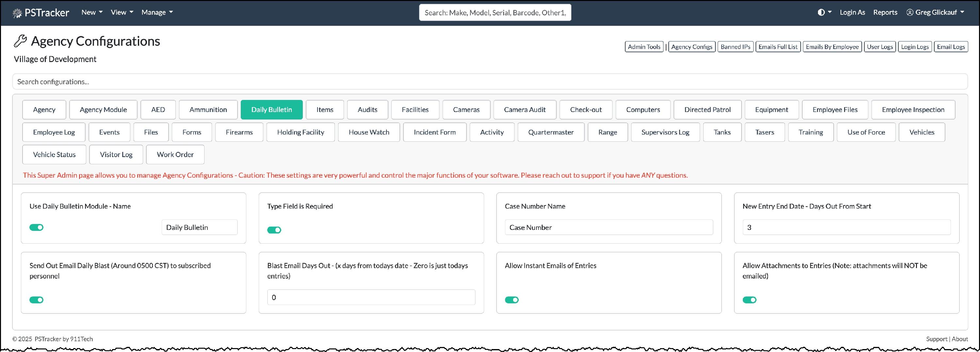Click the Admin Tools button
This screenshot has width=980, height=352.
(644, 47)
